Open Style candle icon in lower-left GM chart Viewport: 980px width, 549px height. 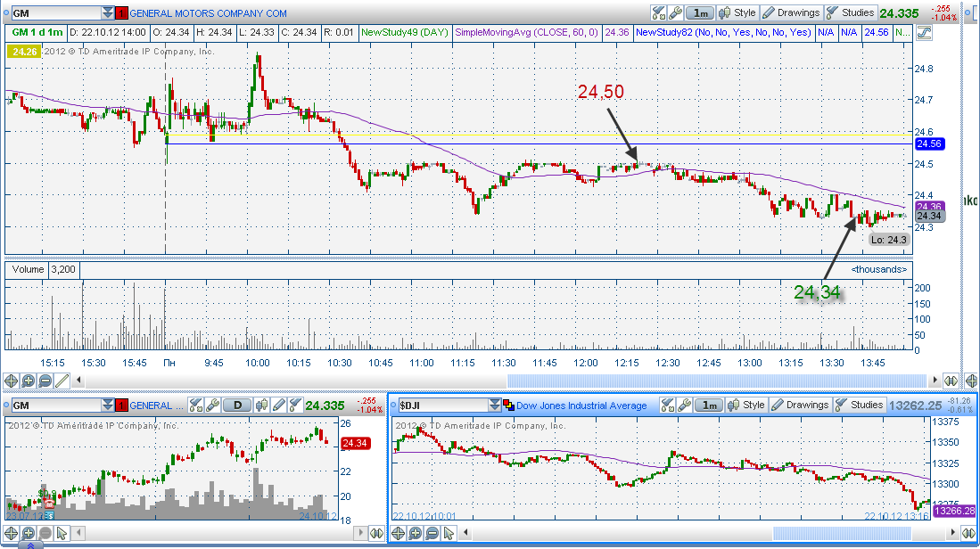tap(261, 406)
